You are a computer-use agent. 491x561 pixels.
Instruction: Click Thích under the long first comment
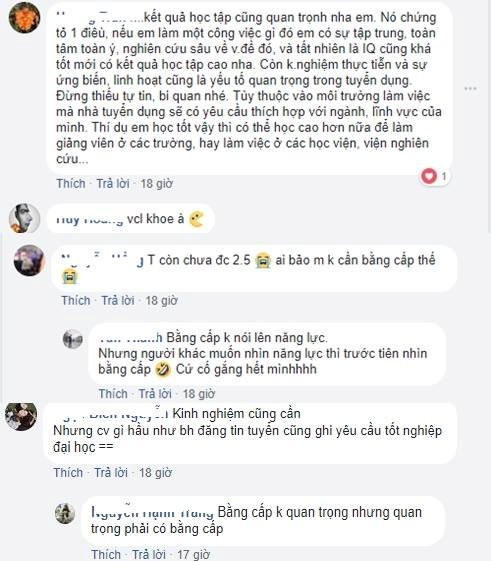point(71,184)
